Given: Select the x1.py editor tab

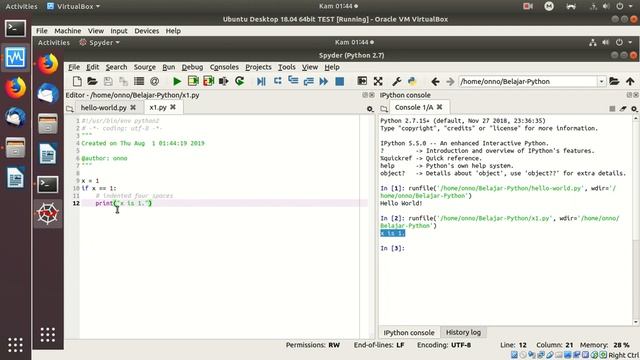Looking at the screenshot, I should point(158,107).
